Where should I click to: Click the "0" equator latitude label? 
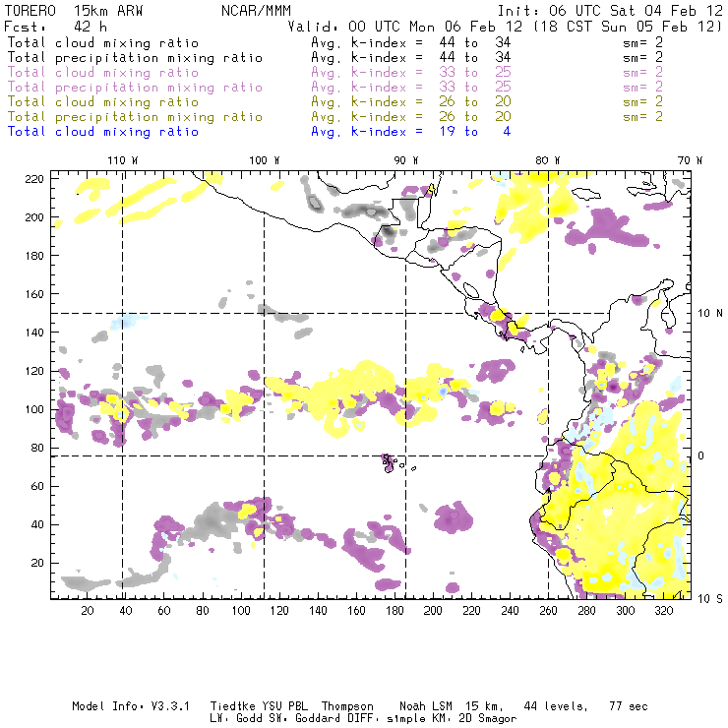click(700, 455)
